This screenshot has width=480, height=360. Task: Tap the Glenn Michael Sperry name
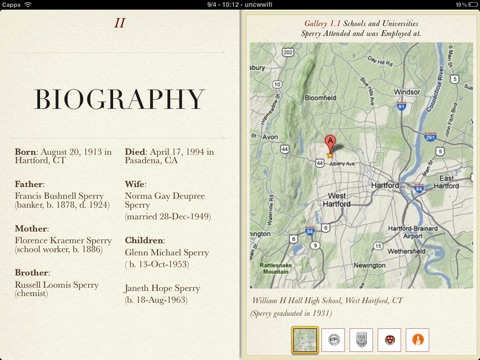coord(167,253)
